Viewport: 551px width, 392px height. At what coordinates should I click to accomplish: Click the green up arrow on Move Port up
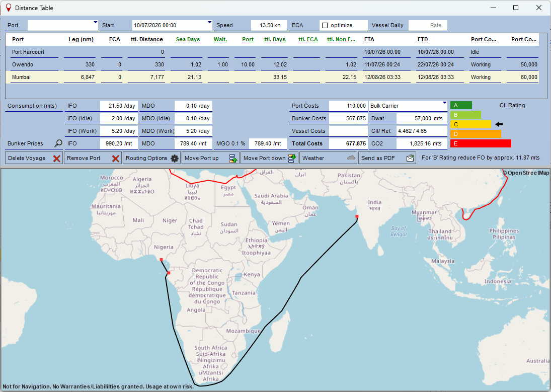point(233,159)
